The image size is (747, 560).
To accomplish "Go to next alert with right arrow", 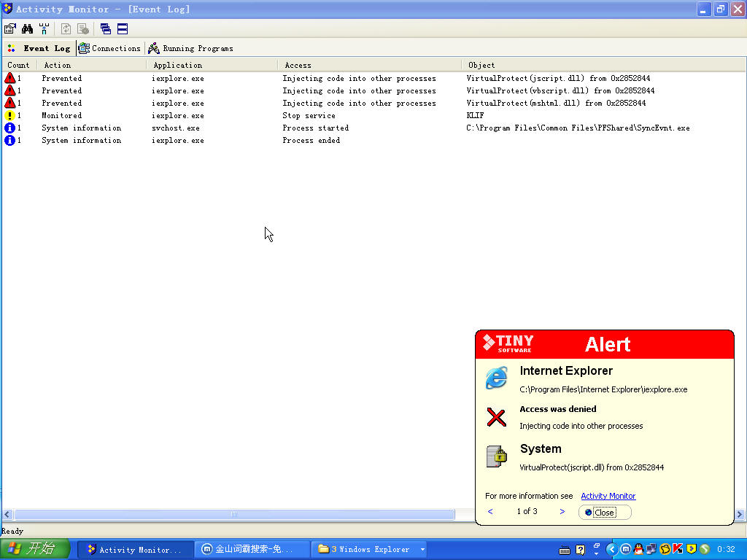I will click(x=562, y=511).
